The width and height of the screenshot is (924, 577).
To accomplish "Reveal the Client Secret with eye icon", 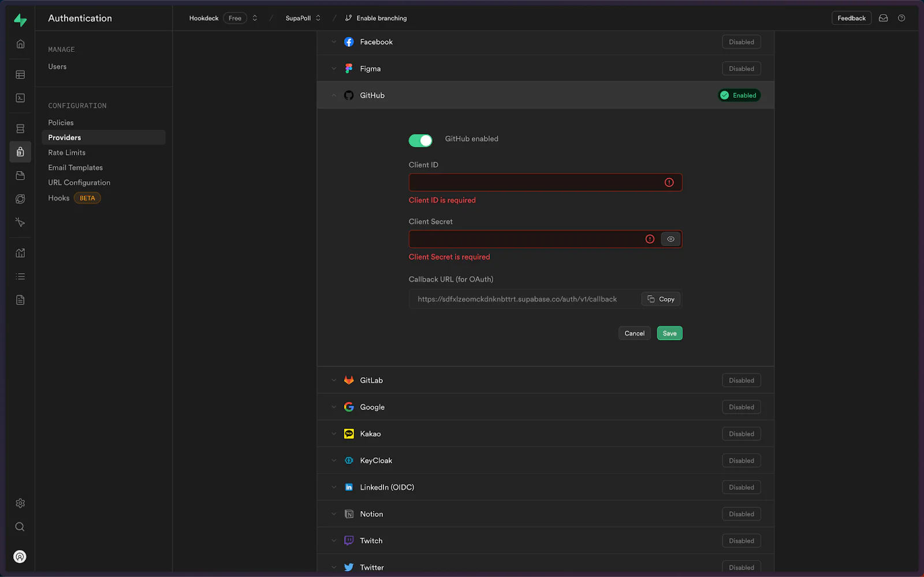I will (x=670, y=239).
